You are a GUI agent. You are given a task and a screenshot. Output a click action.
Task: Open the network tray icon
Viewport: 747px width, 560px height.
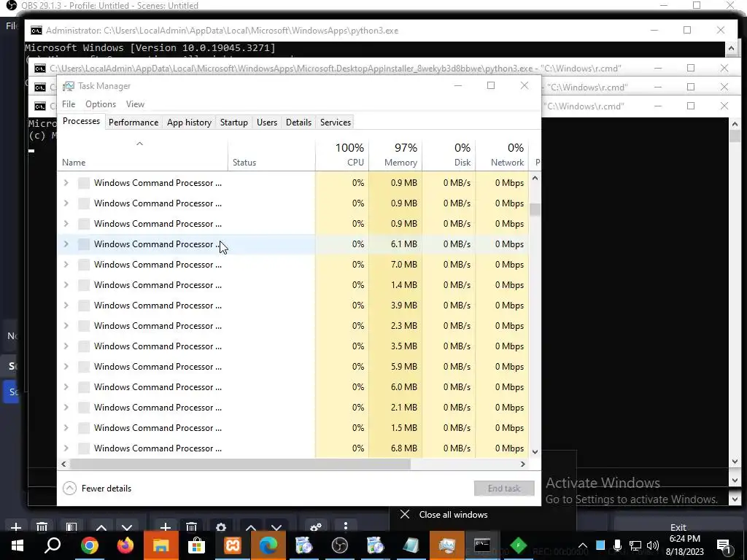click(635, 545)
